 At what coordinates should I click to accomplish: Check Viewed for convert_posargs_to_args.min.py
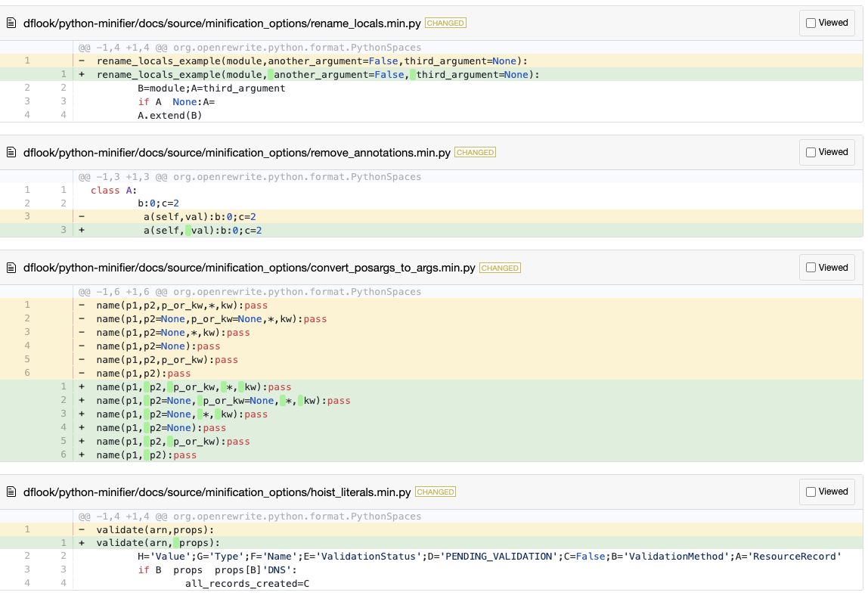[x=811, y=267]
